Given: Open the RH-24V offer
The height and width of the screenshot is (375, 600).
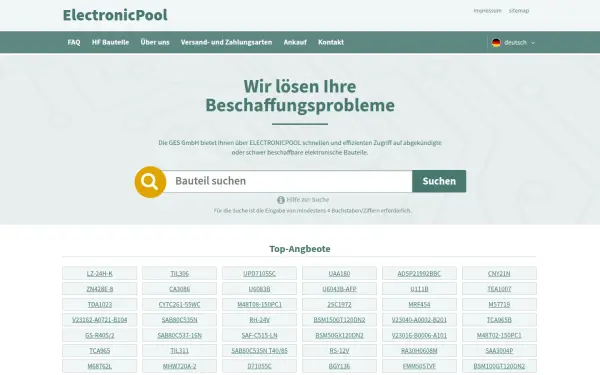Looking at the screenshot, I should point(259,320).
